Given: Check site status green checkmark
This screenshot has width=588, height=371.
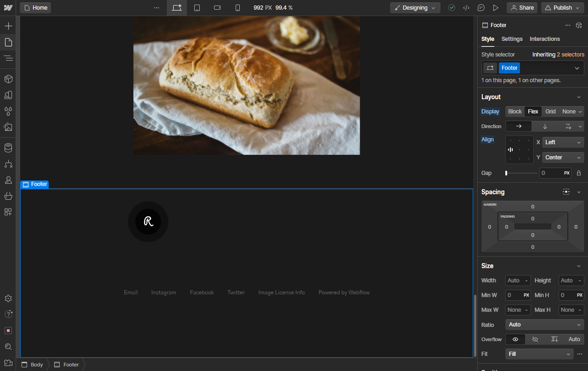Looking at the screenshot, I should pos(452,8).
